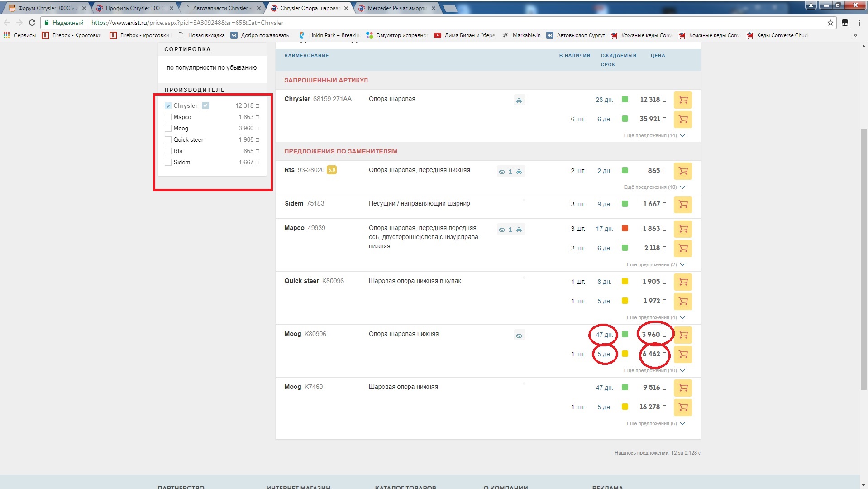This screenshot has width=868, height=489.
Task: Switch to Mercedes Рычаг tab
Action: click(x=396, y=8)
